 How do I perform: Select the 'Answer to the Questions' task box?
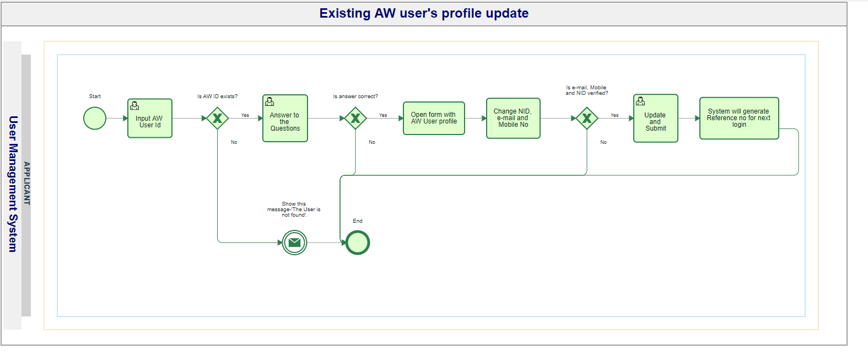pos(285,118)
